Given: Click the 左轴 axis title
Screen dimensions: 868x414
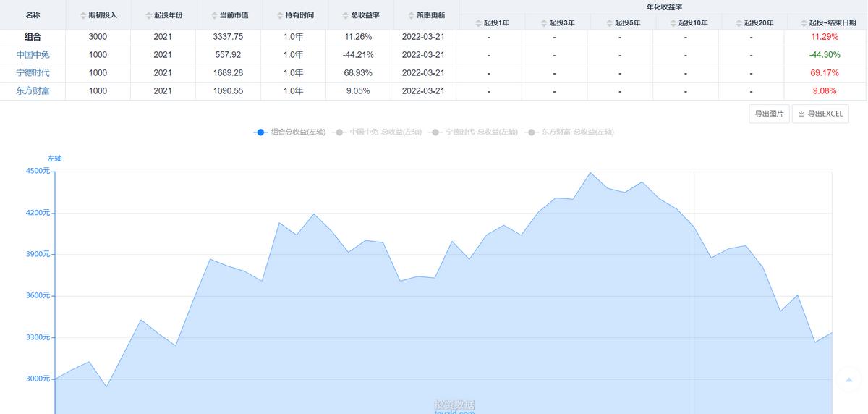Looking at the screenshot, I should pos(55,158).
